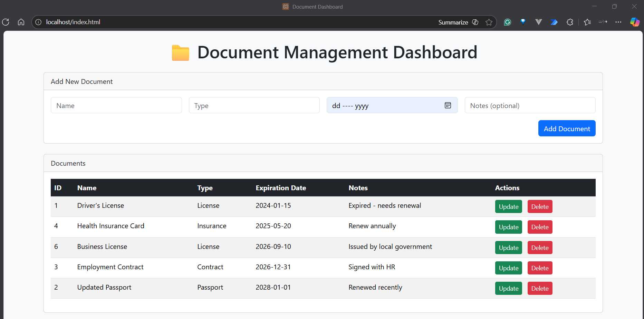Open the Grammarly extension icon
644x319 pixels.
click(507, 22)
